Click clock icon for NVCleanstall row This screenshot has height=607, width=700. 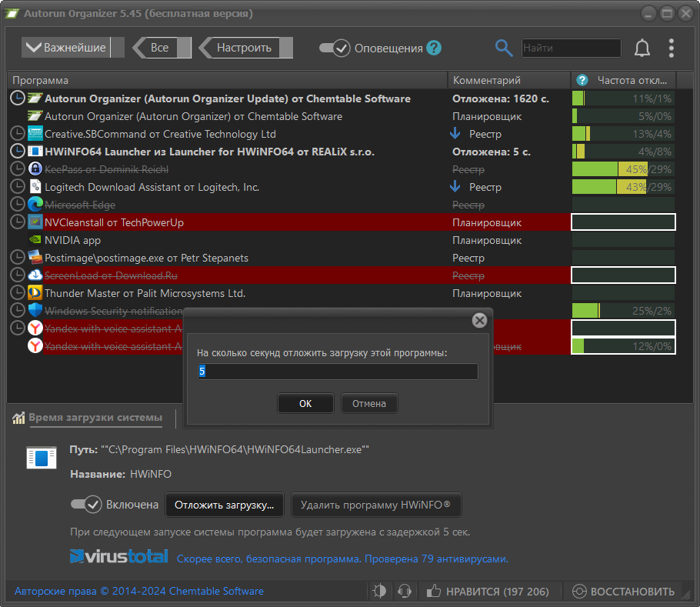coord(18,222)
